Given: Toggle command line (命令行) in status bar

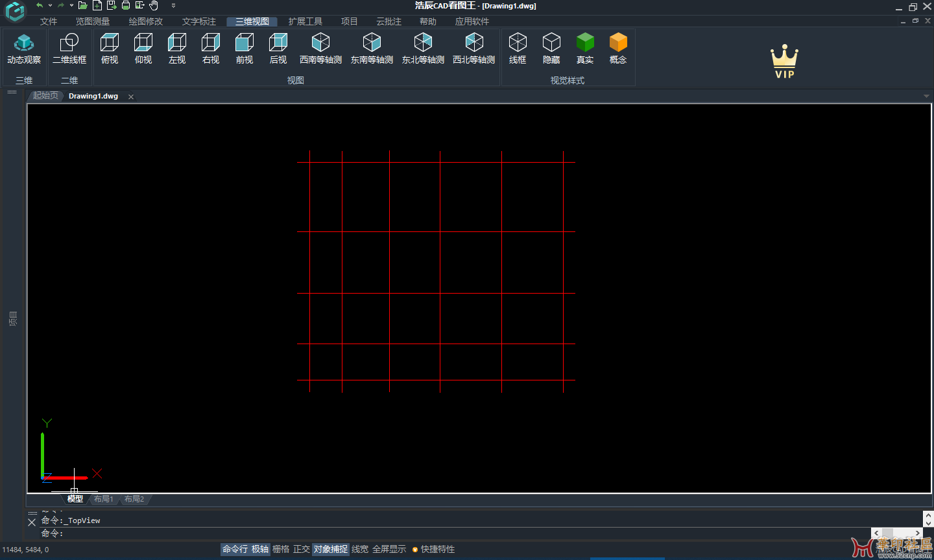Looking at the screenshot, I should [x=235, y=549].
